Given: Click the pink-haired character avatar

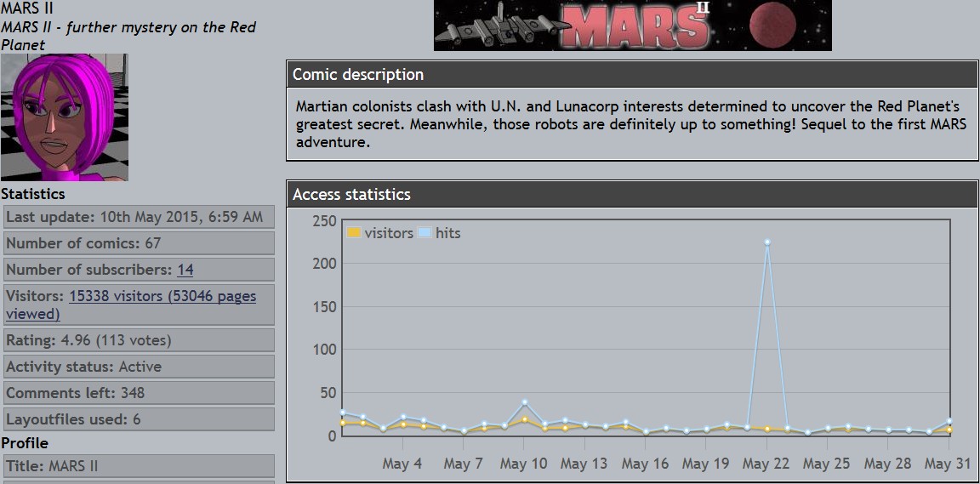Looking at the screenshot, I should [x=65, y=117].
